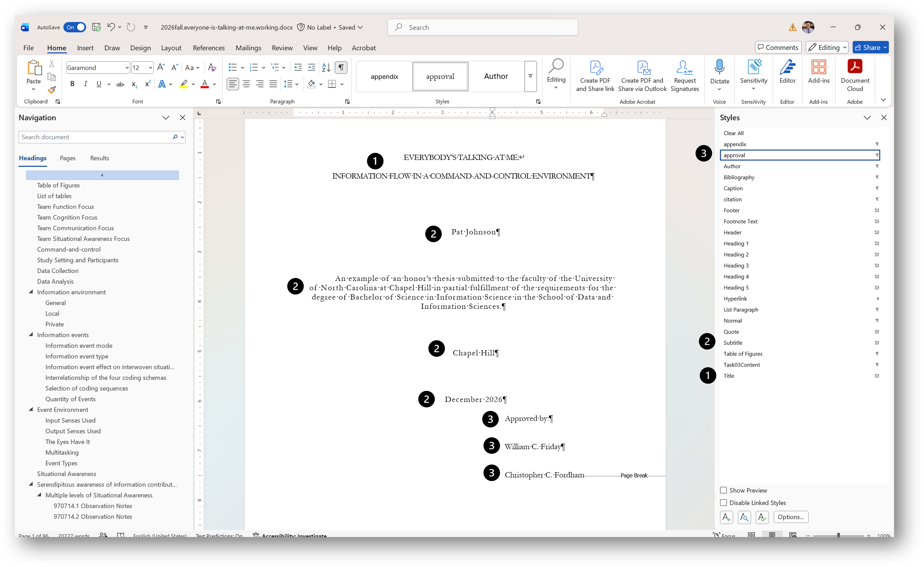The width and height of the screenshot is (924, 567).
Task: Open the Insert ribbon tab
Action: point(85,48)
